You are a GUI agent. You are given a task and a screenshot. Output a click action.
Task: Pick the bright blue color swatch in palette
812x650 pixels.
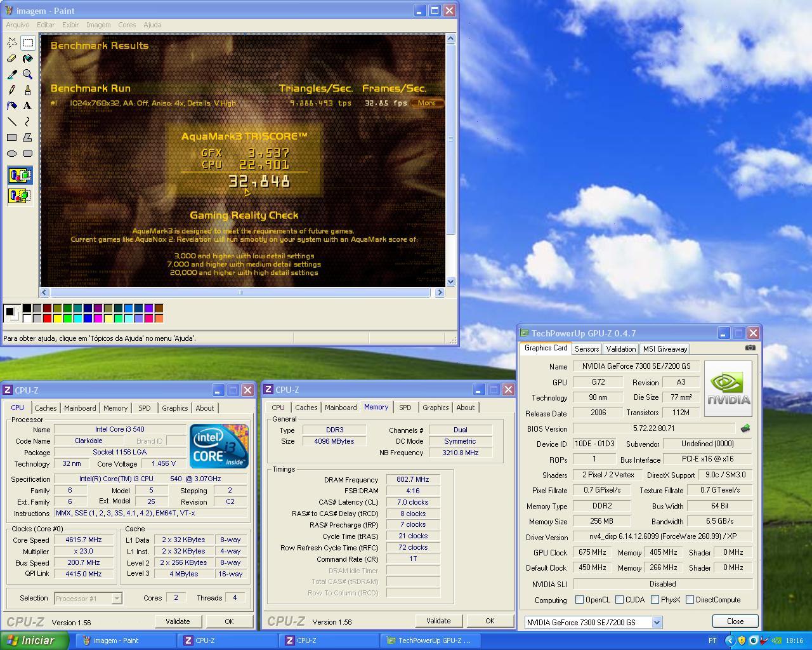pos(88,318)
